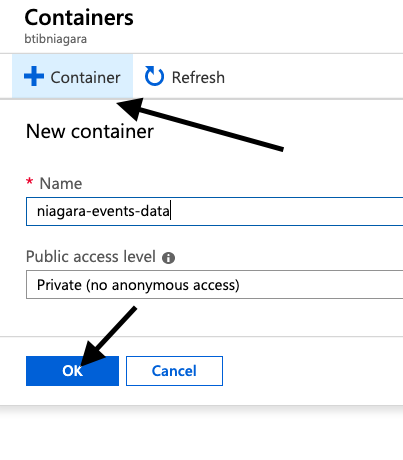Open the Public access level info icon
This screenshot has height=460, width=403.
[x=168, y=258]
